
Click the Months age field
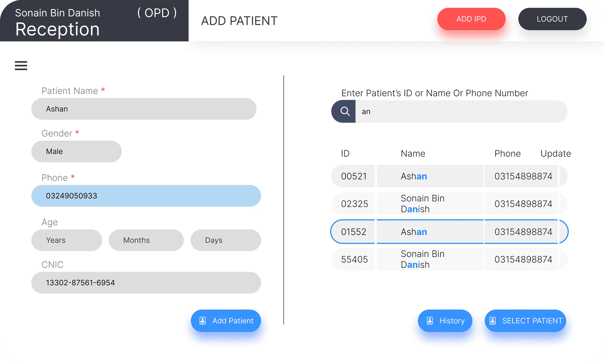(x=146, y=240)
